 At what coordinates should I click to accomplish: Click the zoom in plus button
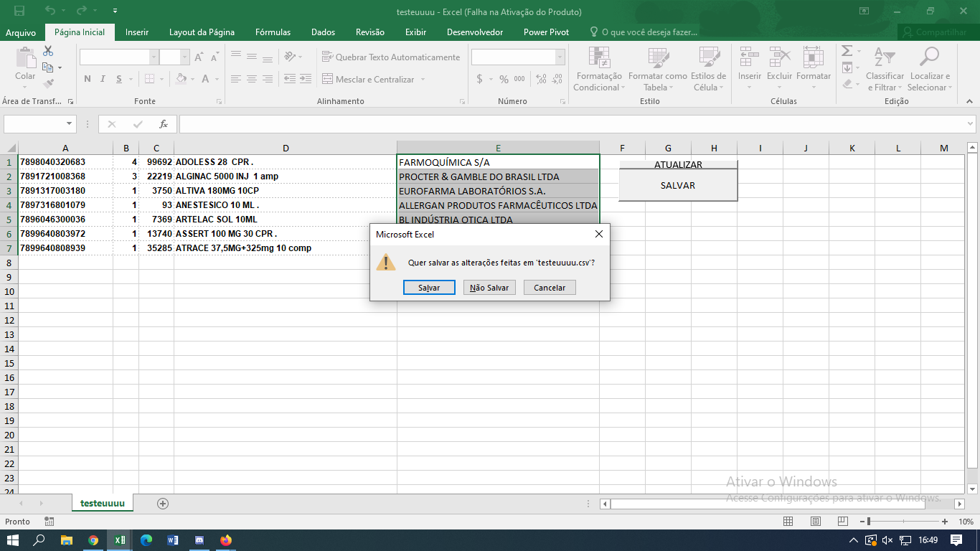point(945,522)
